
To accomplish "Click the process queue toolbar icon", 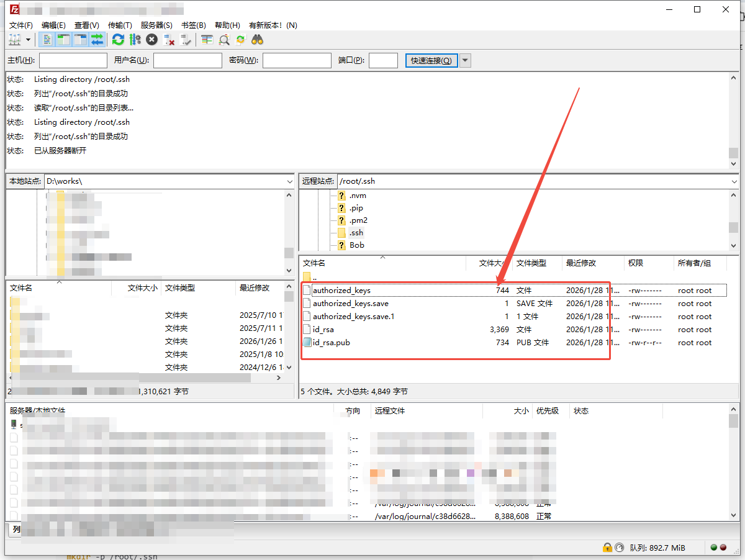I will (135, 40).
